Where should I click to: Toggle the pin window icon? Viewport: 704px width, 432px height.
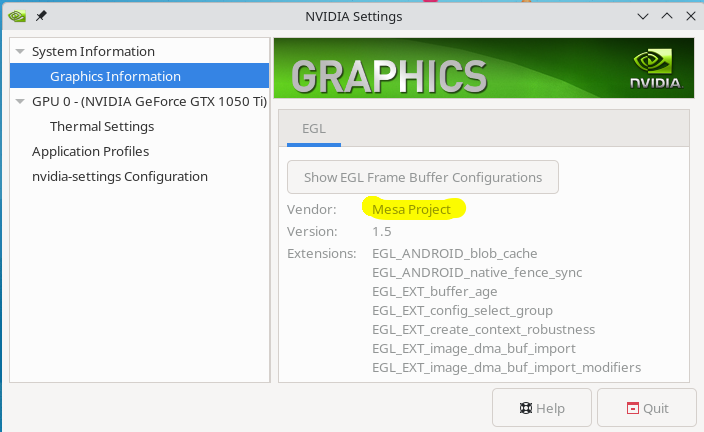pyautogui.click(x=41, y=16)
